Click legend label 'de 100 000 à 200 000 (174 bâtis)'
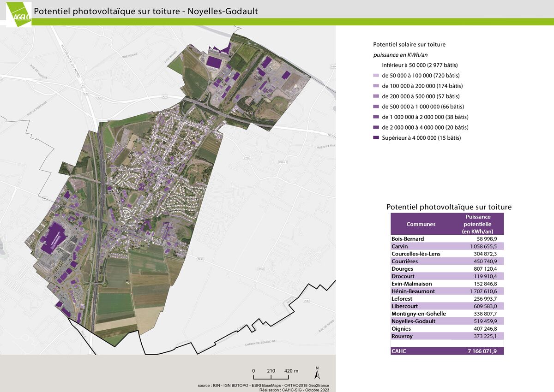The image size is (554, 392). tap(422, 86)
